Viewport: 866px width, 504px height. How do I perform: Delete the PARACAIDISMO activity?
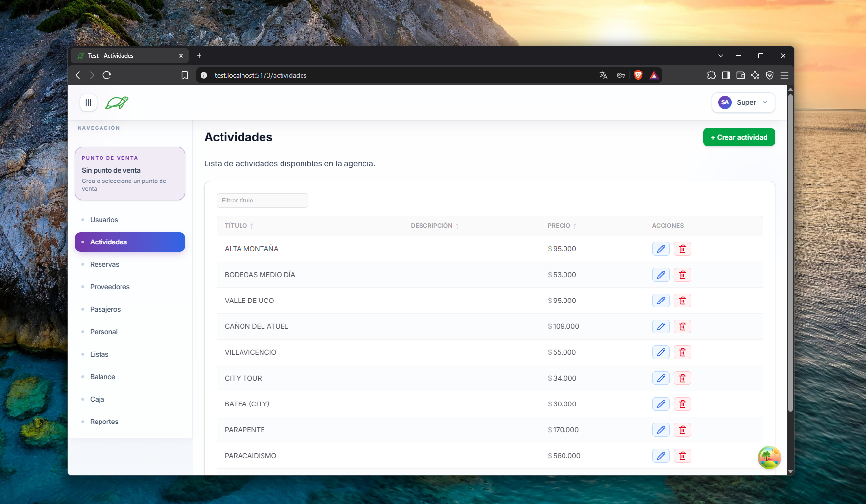683,456
